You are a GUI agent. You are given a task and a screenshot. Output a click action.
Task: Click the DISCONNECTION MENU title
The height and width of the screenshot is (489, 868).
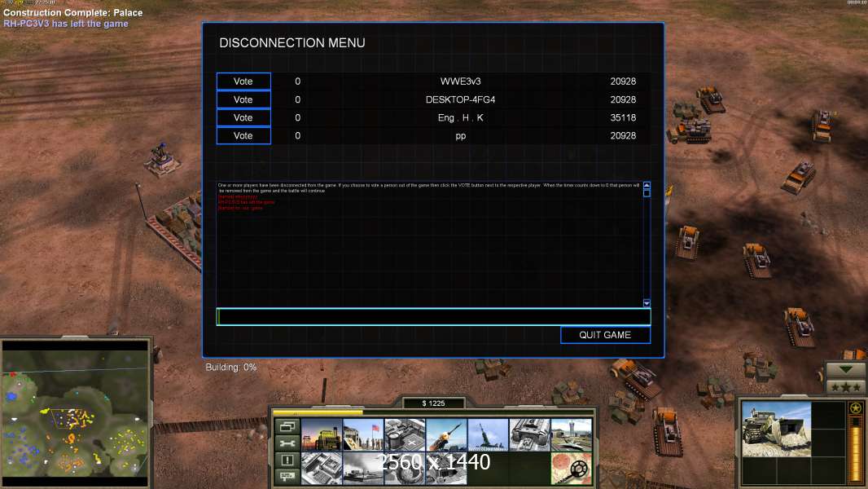(292, 42)
